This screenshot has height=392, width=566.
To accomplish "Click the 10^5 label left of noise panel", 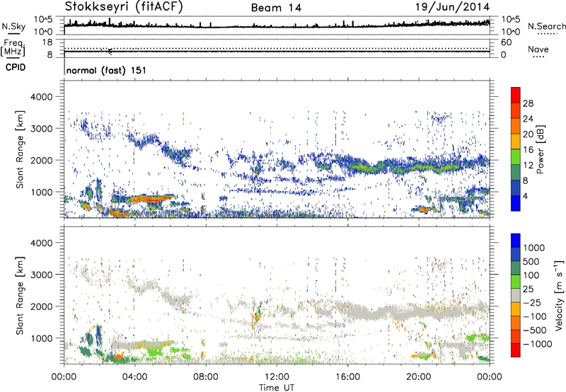I will [43, 20].
